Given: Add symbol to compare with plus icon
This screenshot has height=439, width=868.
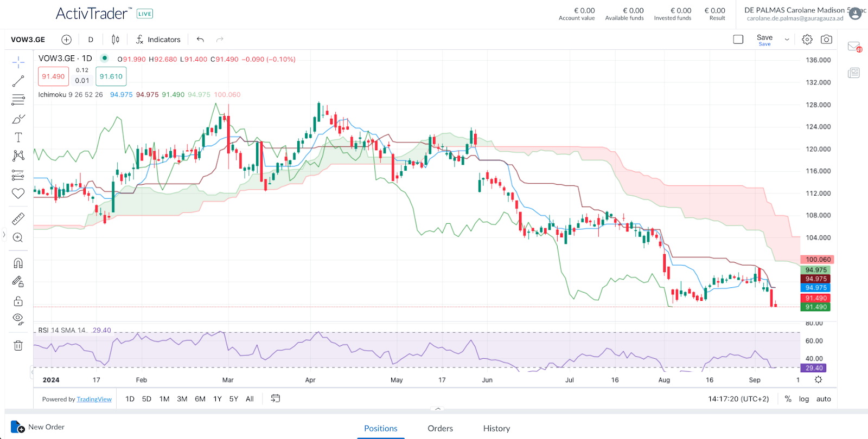Looking at the screenshot, I should tap(66, 40).
